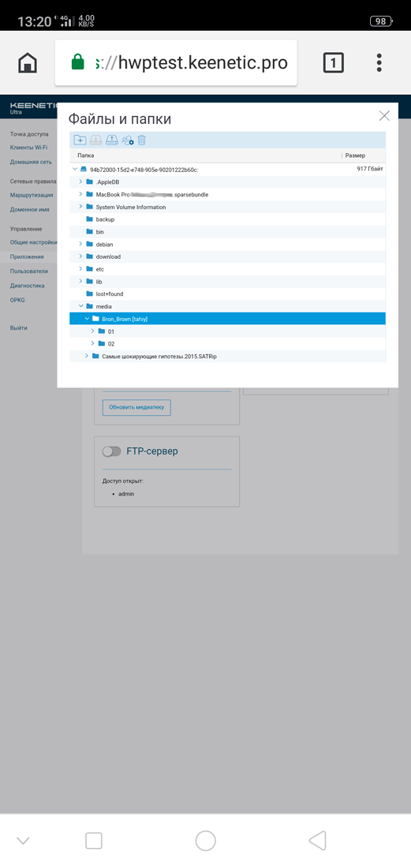Close the Файлы и папки dialog
The width and height of the screenshot is (411, 868).
384,116
